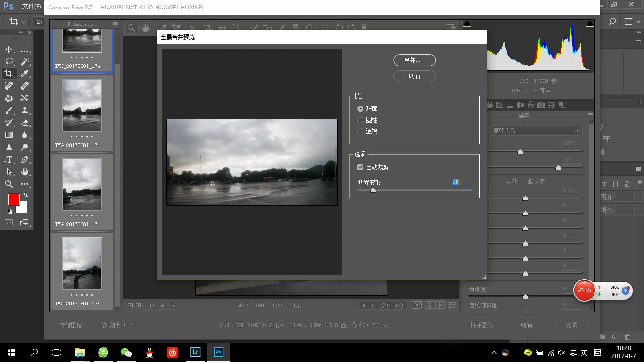Click the 边界变形 value input field
This screenshot has width=644, height=362.
pos(460,182)
